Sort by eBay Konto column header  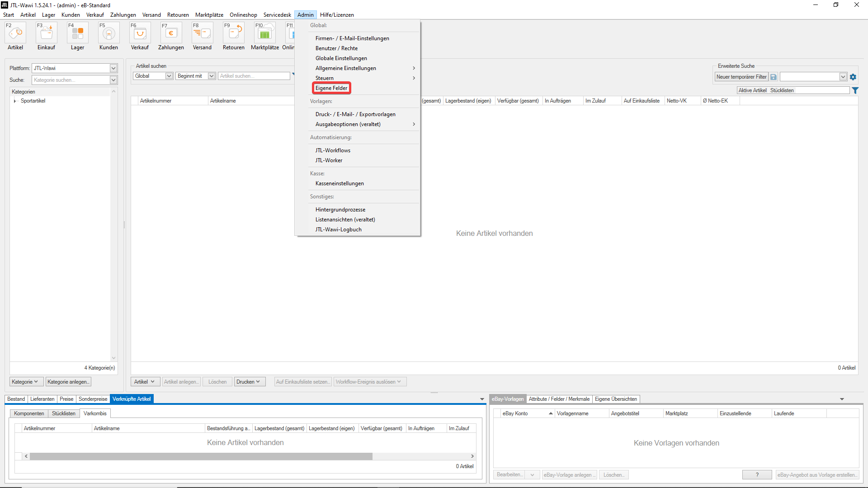(x=528, y=413)
